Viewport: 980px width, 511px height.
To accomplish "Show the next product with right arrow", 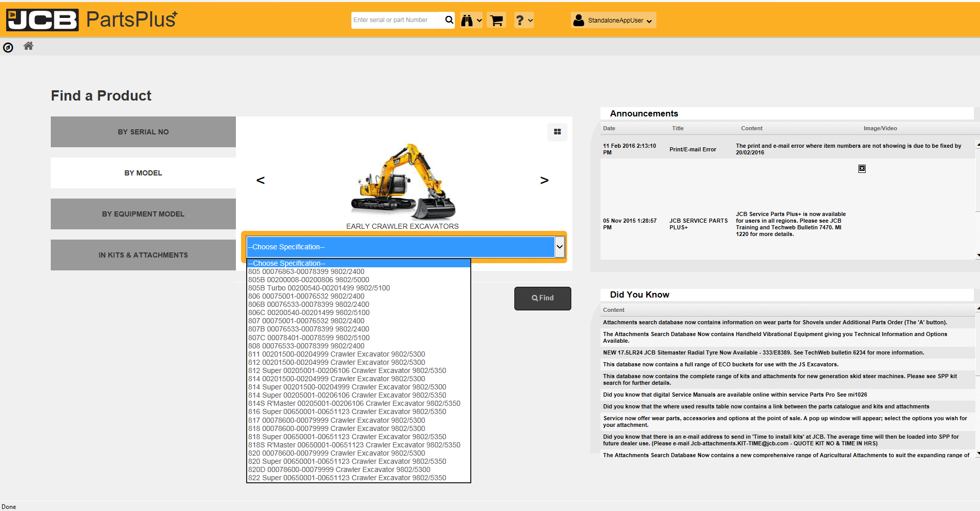I will coord(544,180).
